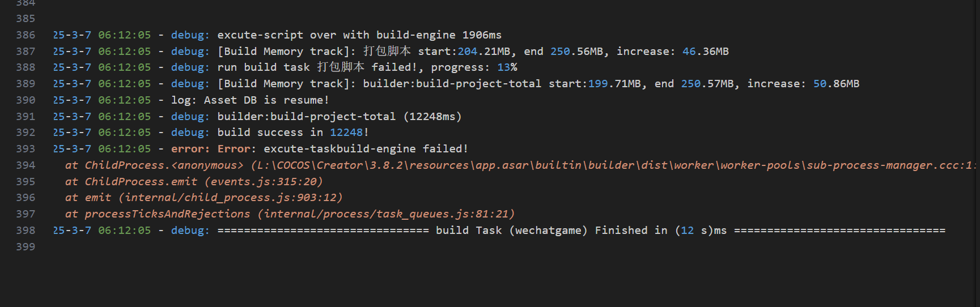980x307 pixels.
Task: Click "builder:build-project-total (12248ms)" on line 391
Action: tap(340, 117)
